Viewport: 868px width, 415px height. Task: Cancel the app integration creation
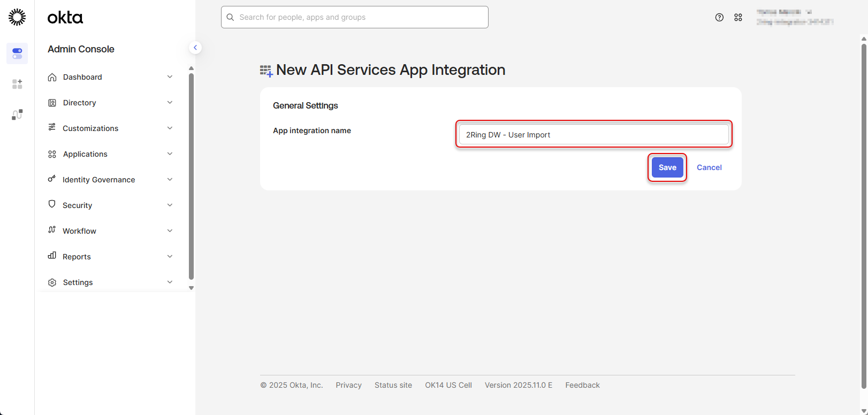click(x=709, y=167)
